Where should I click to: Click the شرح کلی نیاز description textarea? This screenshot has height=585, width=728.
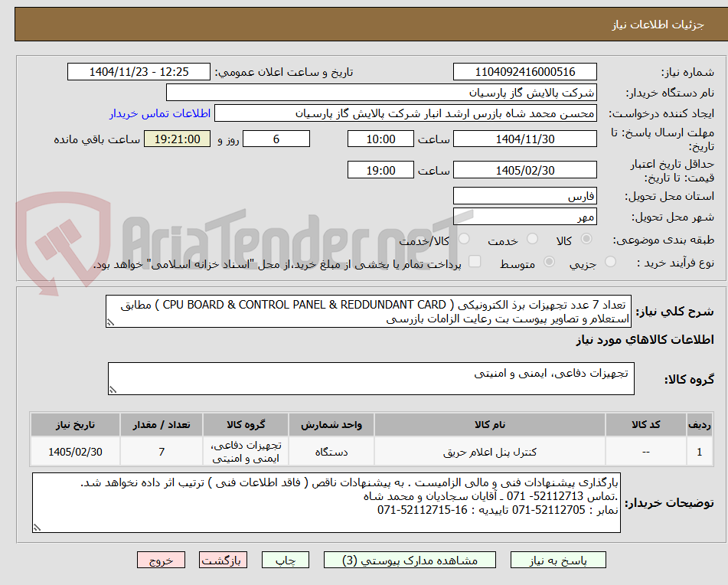coord(369,312)
